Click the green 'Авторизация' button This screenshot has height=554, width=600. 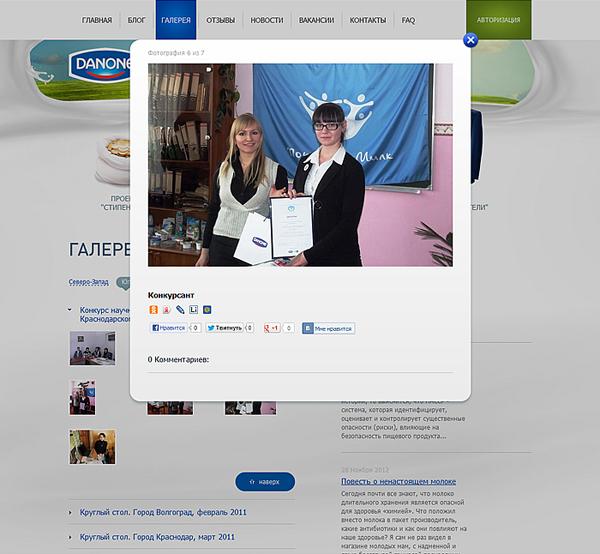[498, 20]
